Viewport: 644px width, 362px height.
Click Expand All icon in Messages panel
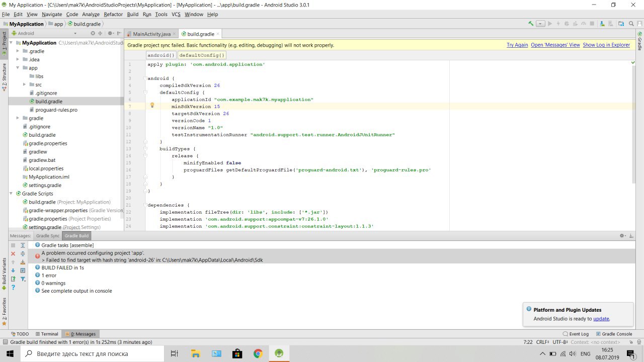23,245
